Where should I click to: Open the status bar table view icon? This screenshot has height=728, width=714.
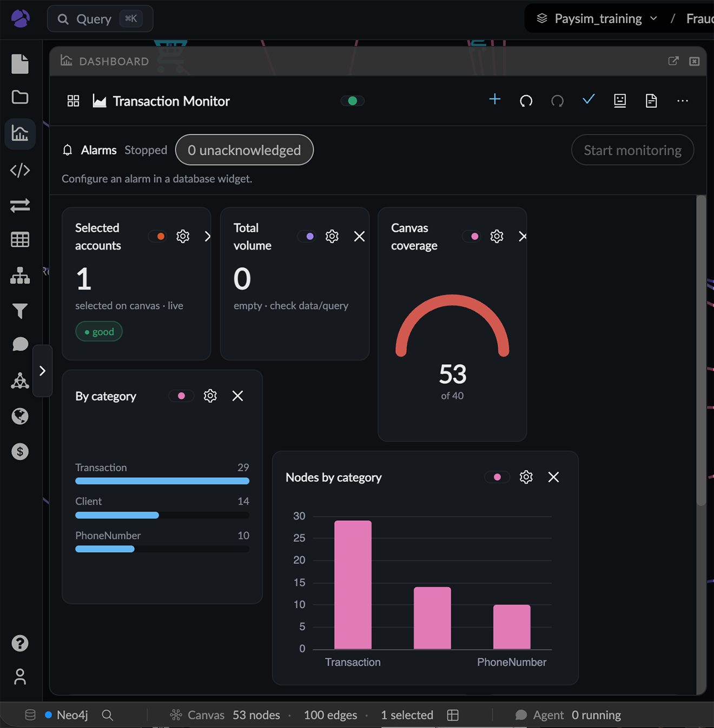[453, 715]
